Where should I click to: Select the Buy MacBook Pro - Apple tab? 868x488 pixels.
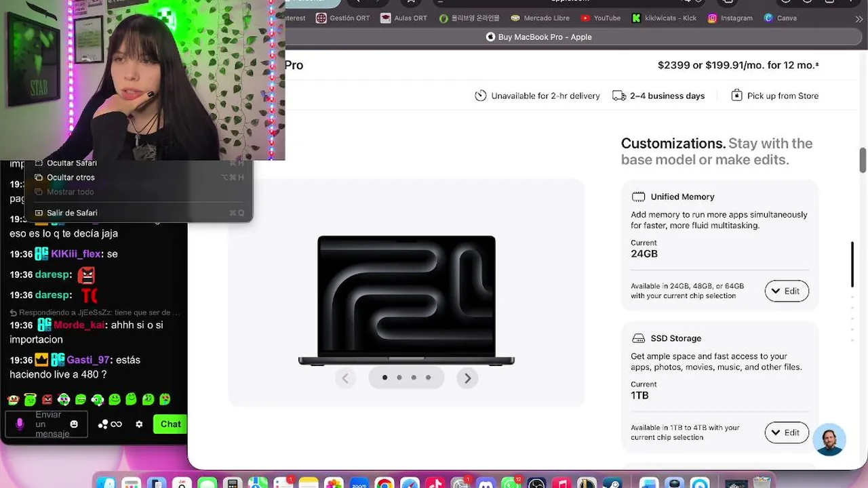pyautogui.click(x=539, y=37)
